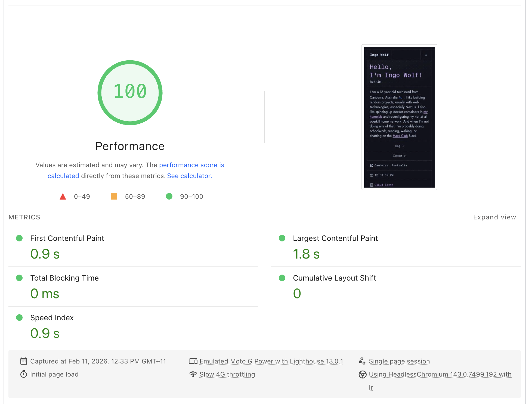Expand the Cumulative Layout Shift metric
Image resolution: width=532 pixels, height=404 pixels.
[334, 278]
